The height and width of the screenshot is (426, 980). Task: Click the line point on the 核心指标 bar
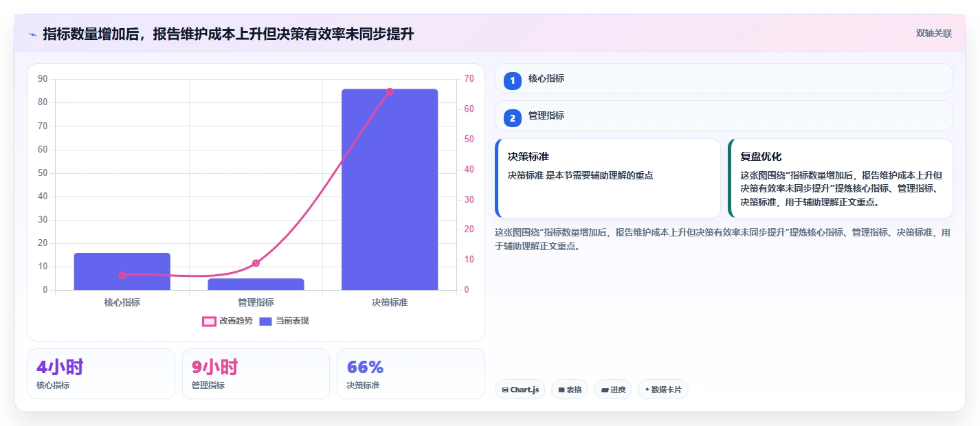(122, 275)
